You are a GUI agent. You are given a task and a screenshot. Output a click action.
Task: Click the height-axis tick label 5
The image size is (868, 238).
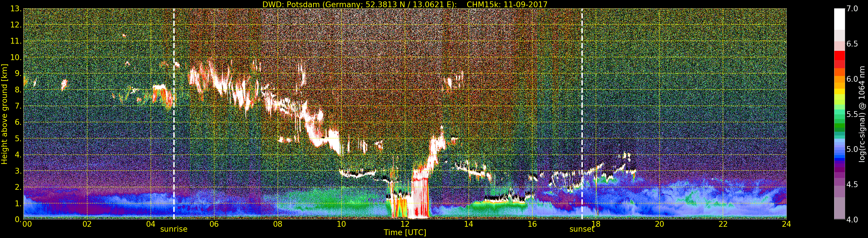click(x=18, y=138)
